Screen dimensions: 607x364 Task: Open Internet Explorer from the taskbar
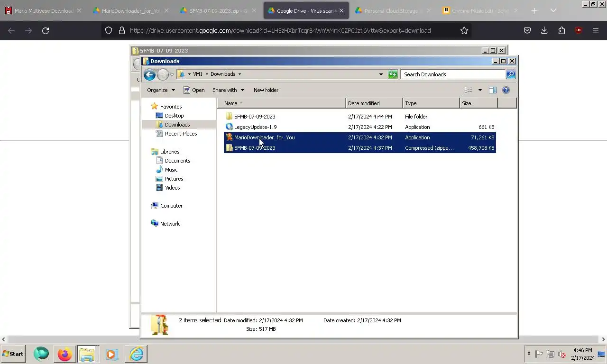[x=136, y=354]
